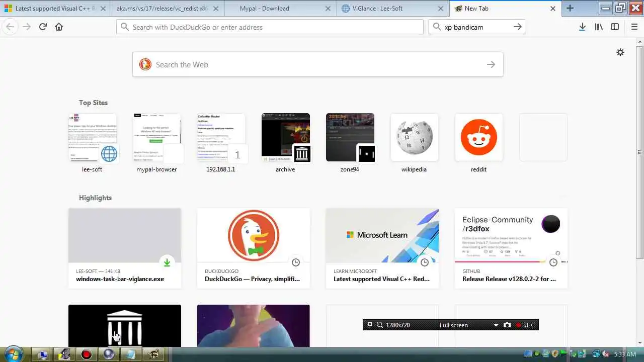The width and height of the screenshot is (644, 362).
Task: Submit the Search the Web arrow
Action: [491, 64]
